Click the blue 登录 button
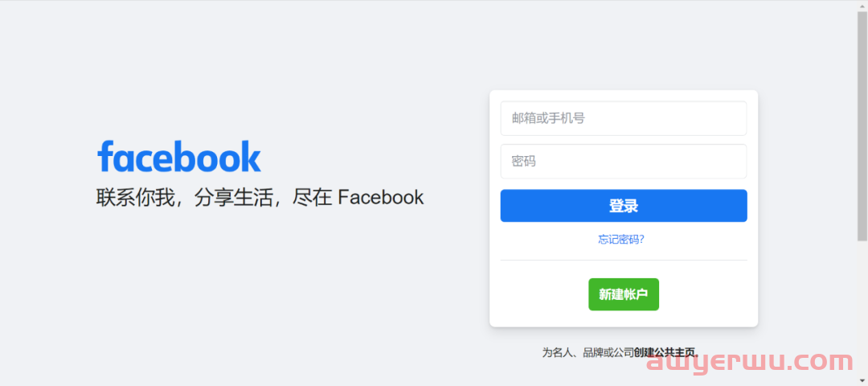Image resolution: width=868 pixels, height=386 pixels. coord(624,205)
